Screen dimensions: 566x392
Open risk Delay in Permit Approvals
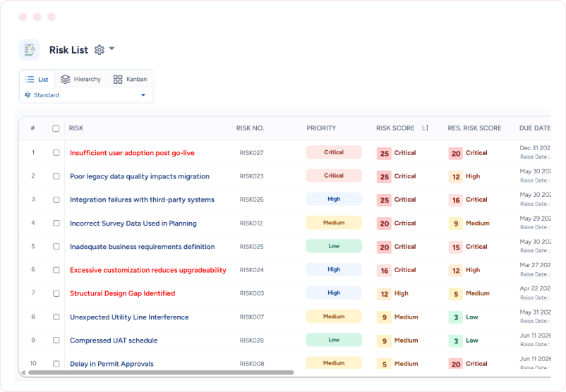[x=112, y=364]
